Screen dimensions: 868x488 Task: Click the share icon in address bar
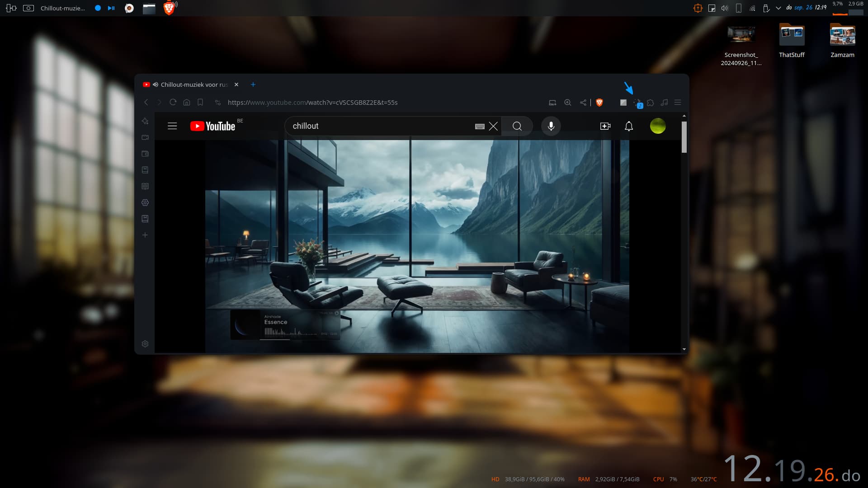tap(583, 103)
